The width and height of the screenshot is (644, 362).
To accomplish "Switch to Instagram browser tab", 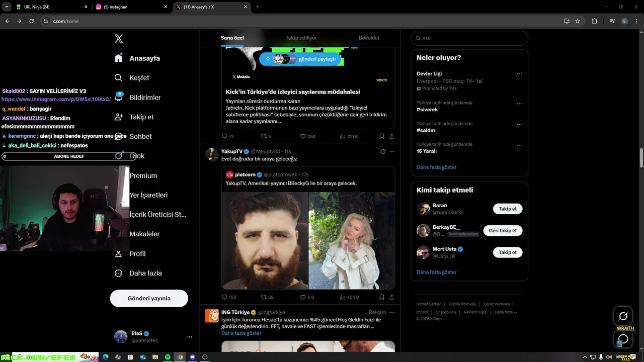I will (132, 7).
